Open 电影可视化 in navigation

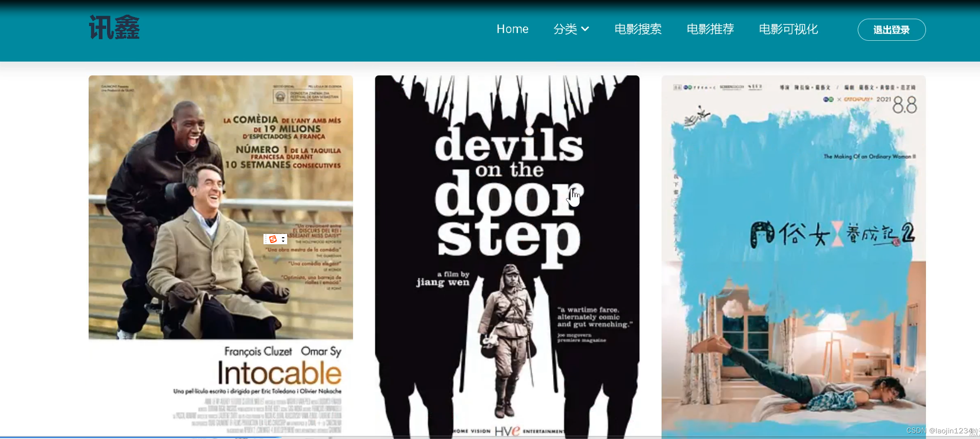click(x=788, y=29)
